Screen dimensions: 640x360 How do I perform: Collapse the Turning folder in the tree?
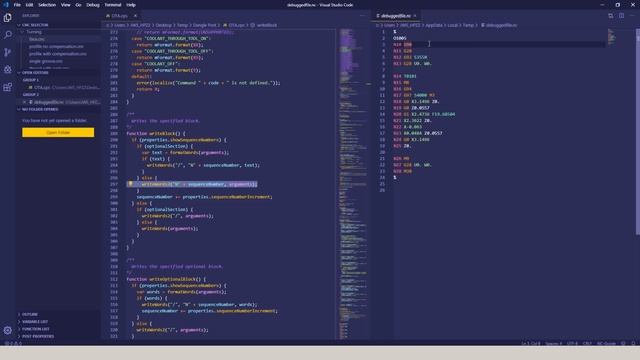(34, 32)
